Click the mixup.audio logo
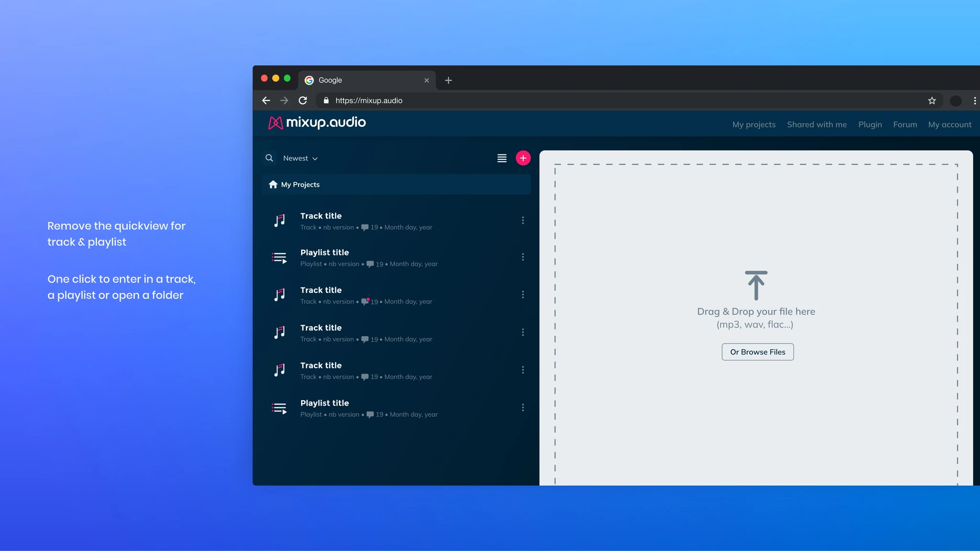The height and width of the screenshot is (551, 980). tap(317, 123)
